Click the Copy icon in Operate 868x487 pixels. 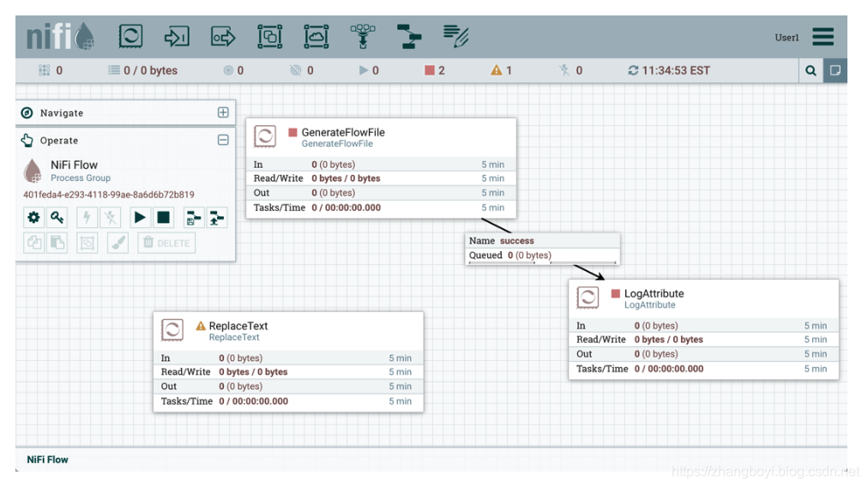[33, 243]
